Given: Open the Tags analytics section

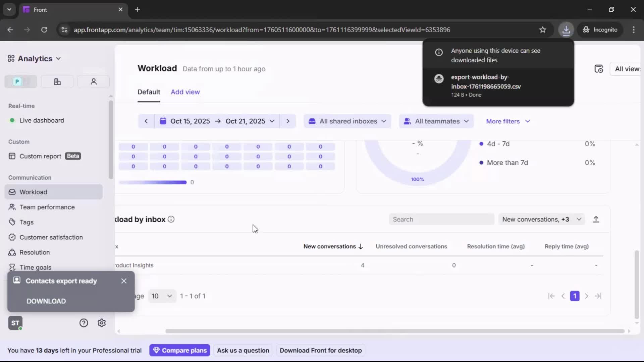Looking at the screenshot, I should point(26,222).
